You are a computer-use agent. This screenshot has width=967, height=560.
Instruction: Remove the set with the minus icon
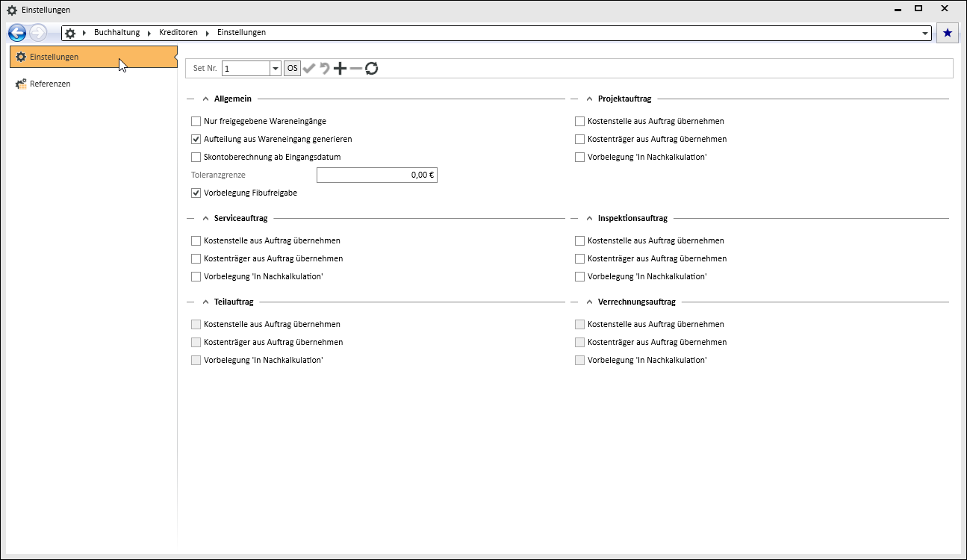point(355,69)
